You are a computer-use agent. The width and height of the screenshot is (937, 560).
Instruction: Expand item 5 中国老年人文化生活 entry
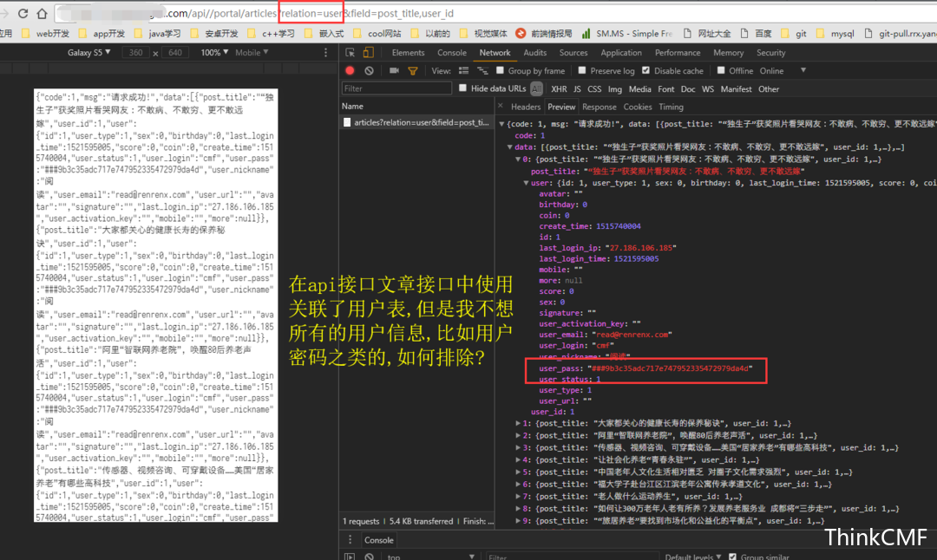pyautogui.click(x=518, y=472)
